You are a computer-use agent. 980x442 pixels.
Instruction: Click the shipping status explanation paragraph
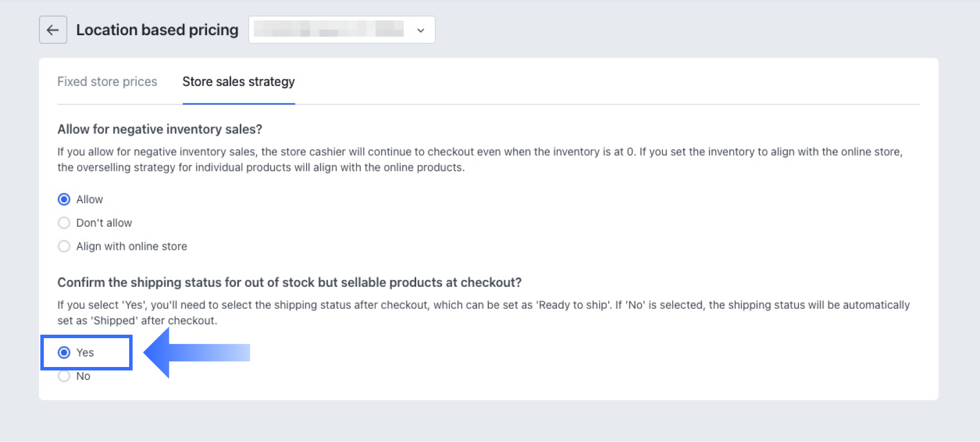[x=483, y=313]
